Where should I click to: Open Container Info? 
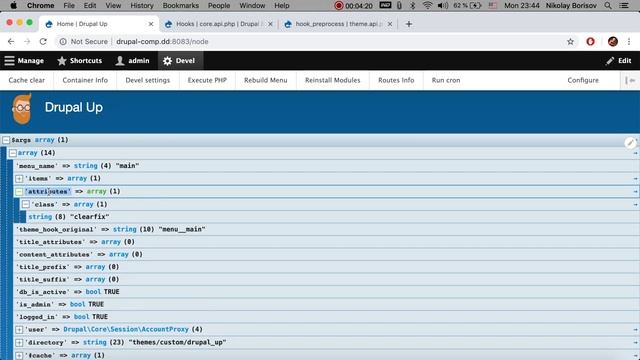point(85,80)
